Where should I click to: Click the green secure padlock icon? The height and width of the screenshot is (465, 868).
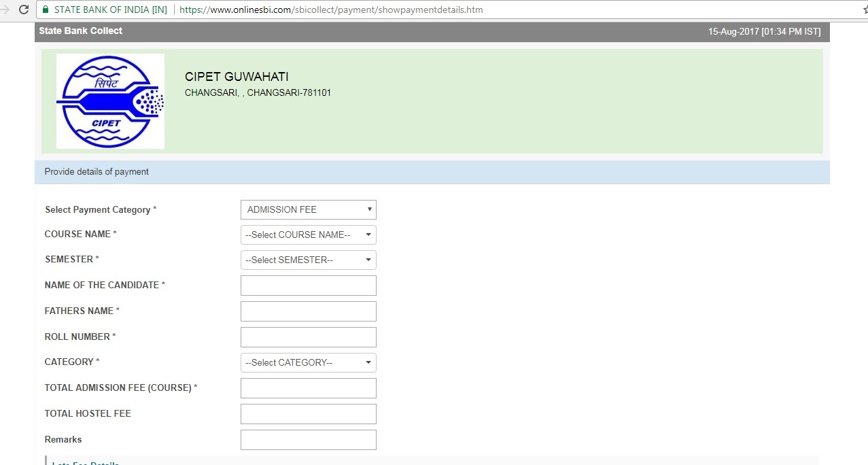[x=45, y=10]
